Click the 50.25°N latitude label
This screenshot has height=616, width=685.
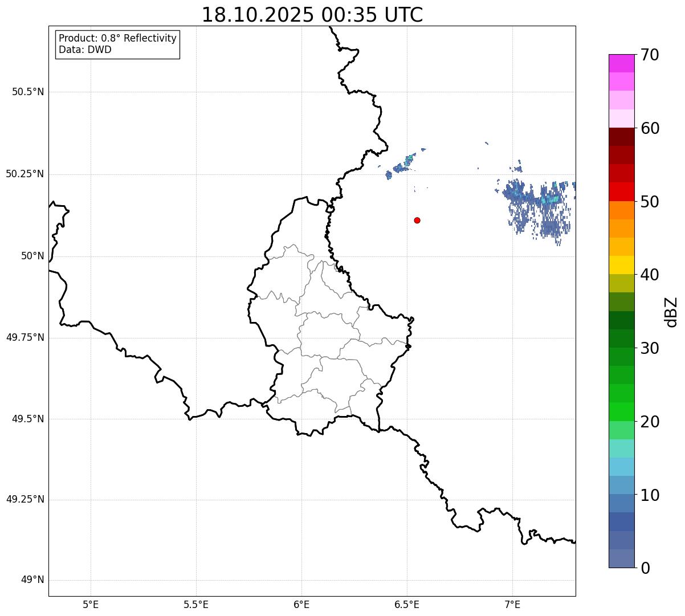point(25,174)
